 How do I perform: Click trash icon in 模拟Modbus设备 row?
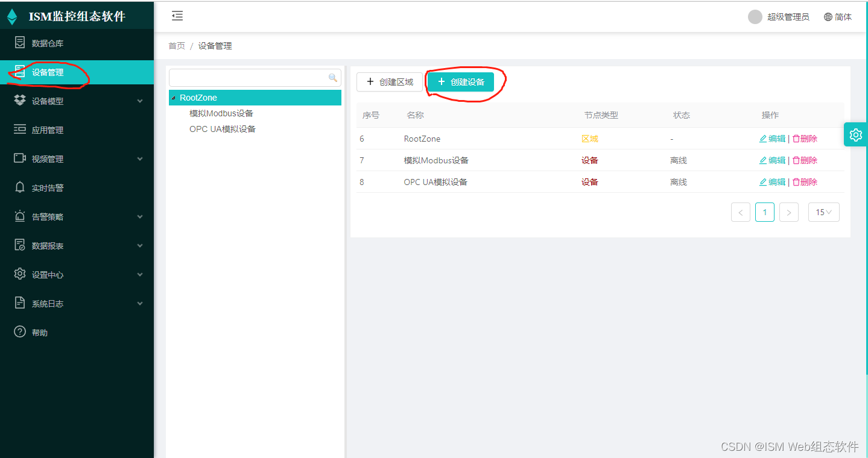pos(796,160)
